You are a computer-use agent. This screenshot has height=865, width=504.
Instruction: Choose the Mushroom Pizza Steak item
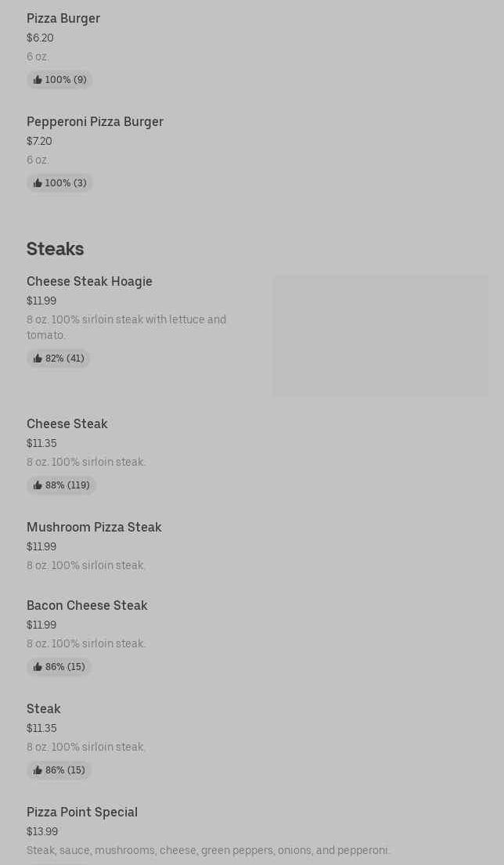[94, 527]
